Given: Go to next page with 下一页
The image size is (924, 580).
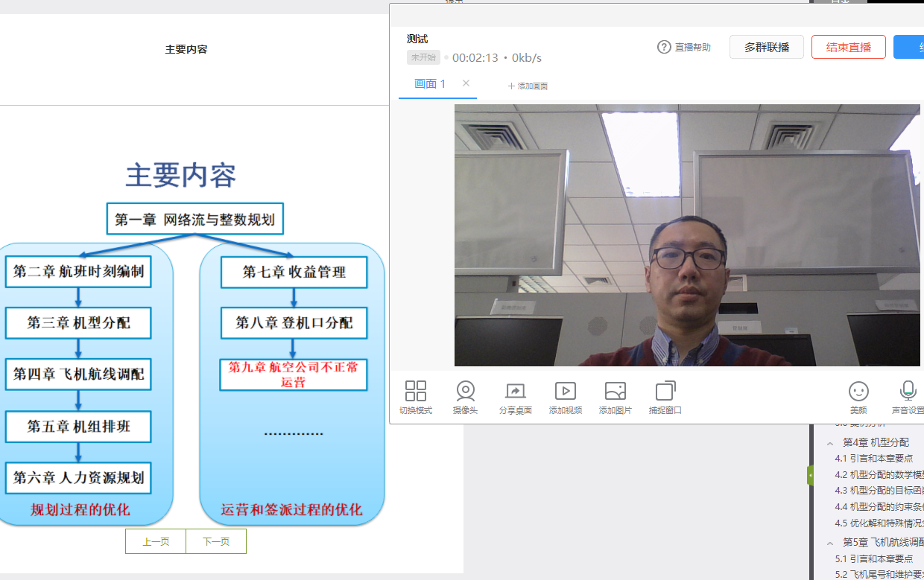Looking at the screenshot, I should tap(216, 542).
